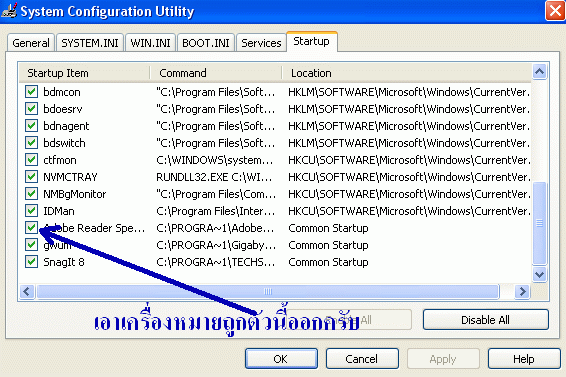Click C:\PROGRA~1\Gigaby command cell

[216, 245]
